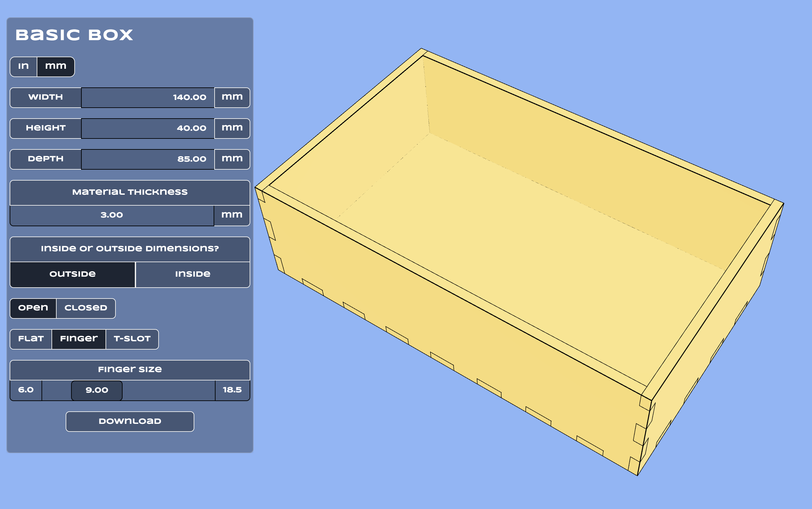Edit the Width value of 140.00
Screen dimensions: 812x509
tap(148, 98)
